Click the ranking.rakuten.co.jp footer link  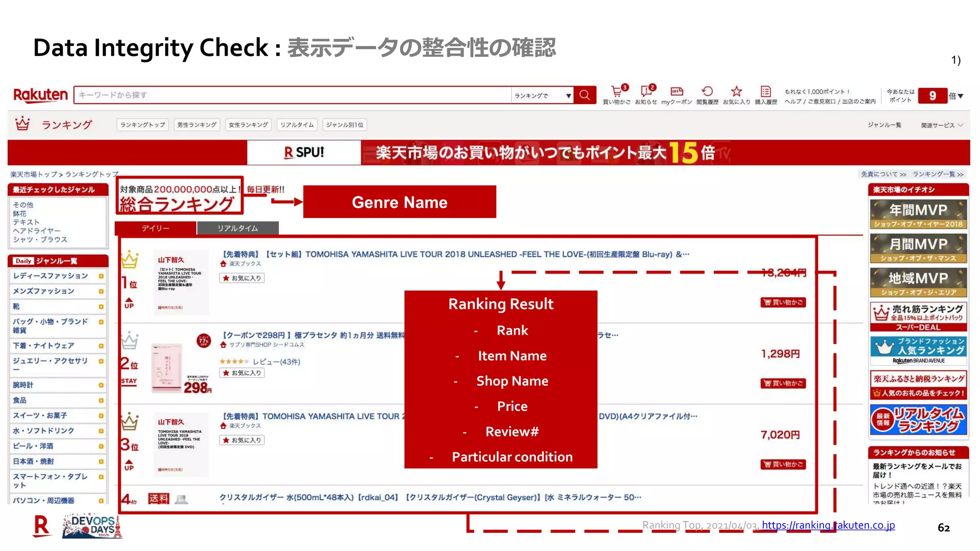pyautogui.click(x=828, y=525)
